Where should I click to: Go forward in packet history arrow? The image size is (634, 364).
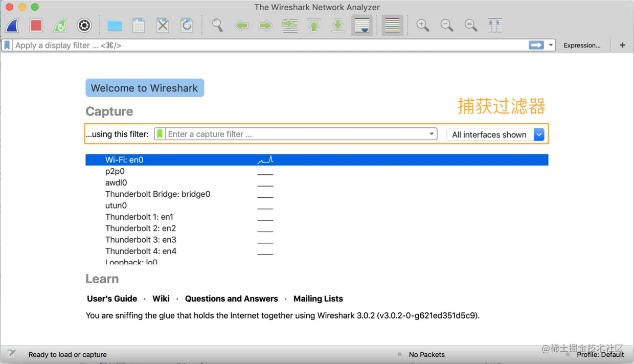265,25
